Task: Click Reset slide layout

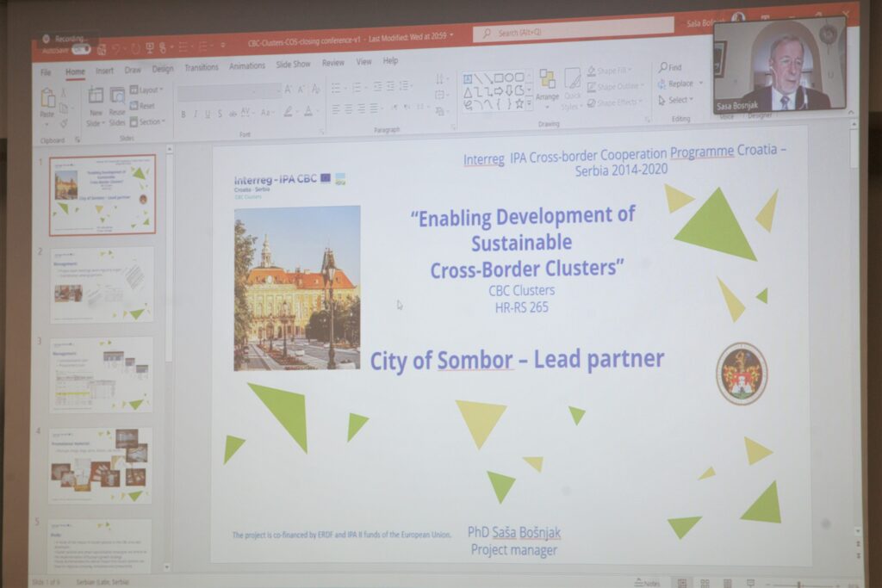Action: tap(142, 106)
